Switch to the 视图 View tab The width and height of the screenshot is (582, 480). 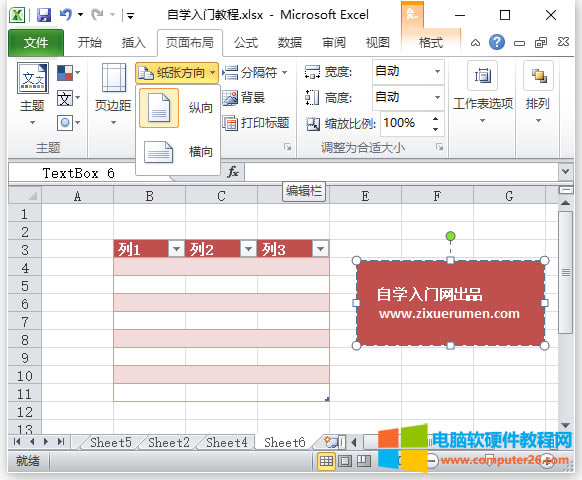(x=377, y=43)
